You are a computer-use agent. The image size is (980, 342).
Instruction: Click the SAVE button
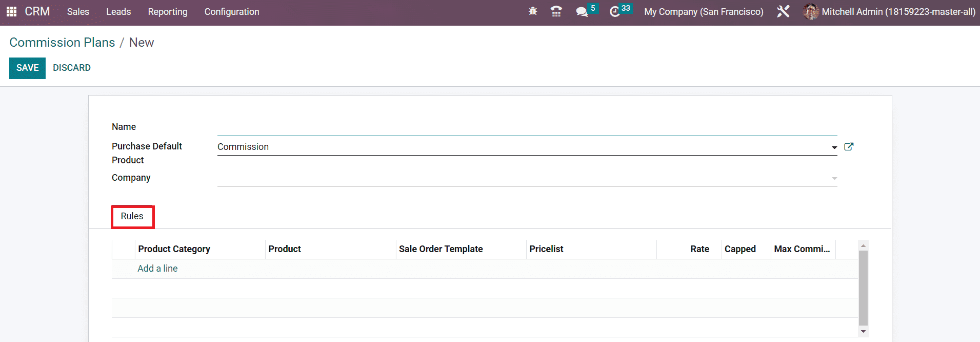27,68
